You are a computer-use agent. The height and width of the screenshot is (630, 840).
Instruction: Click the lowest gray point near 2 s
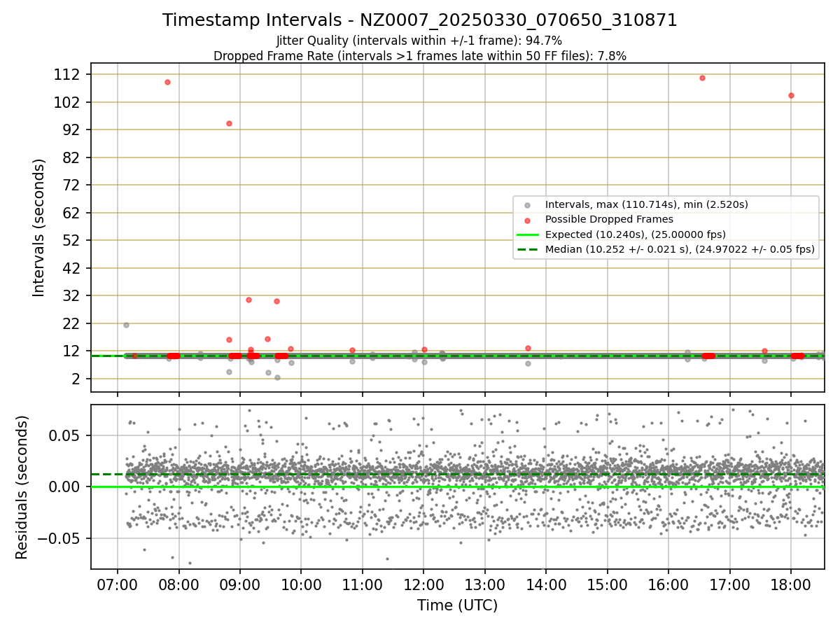pyautogui.click(x=277, y=377)
